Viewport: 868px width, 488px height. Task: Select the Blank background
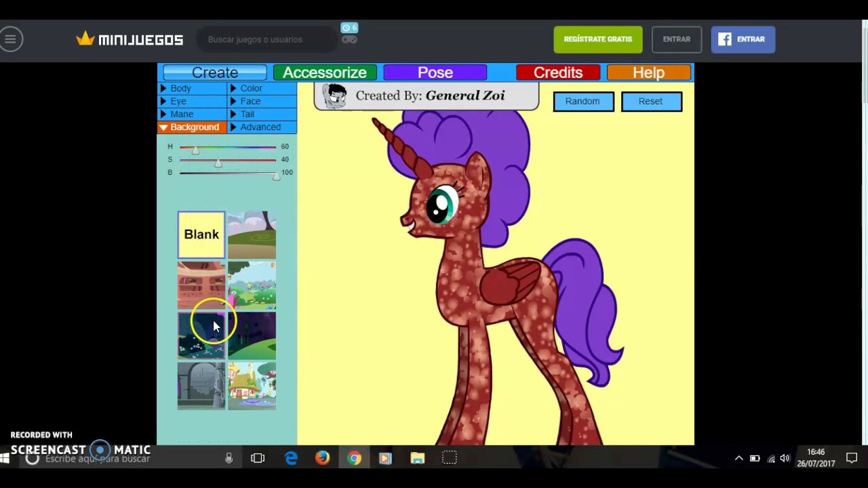coord(201,235)
